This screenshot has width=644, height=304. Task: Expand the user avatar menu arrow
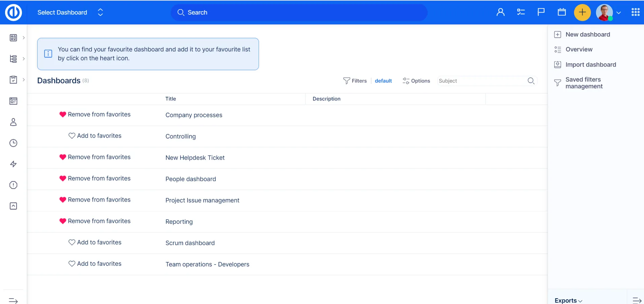(618, 13)
